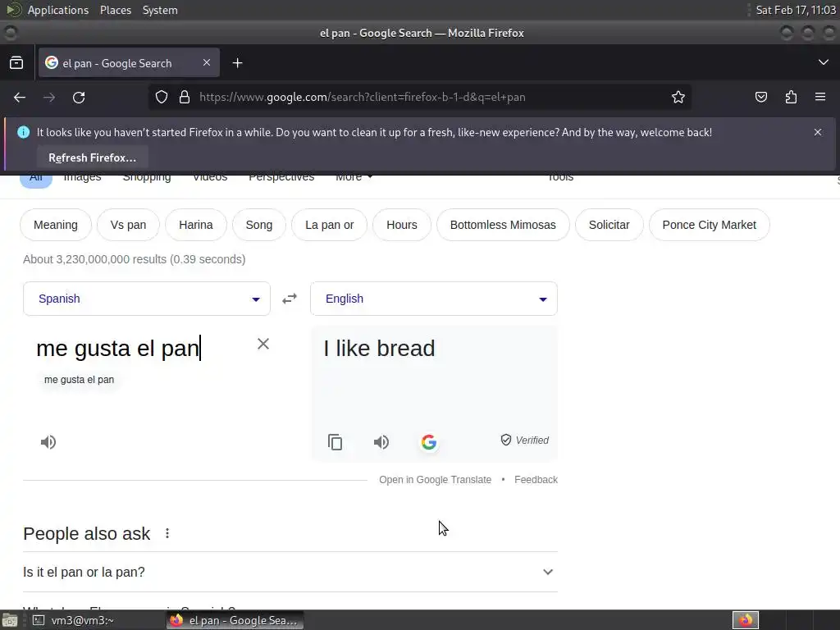Click the me gusta el pan suggestion

pos(80,379)
